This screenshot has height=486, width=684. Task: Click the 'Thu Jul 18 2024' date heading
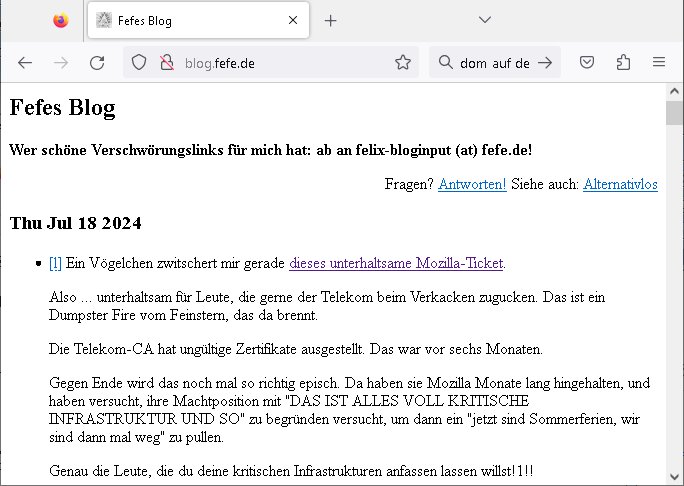click(x=75, y=223)
